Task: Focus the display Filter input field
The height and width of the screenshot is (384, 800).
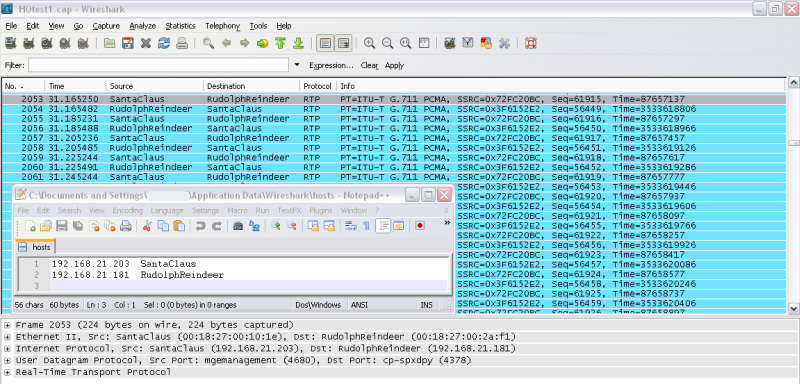Action: click(158, 65)
